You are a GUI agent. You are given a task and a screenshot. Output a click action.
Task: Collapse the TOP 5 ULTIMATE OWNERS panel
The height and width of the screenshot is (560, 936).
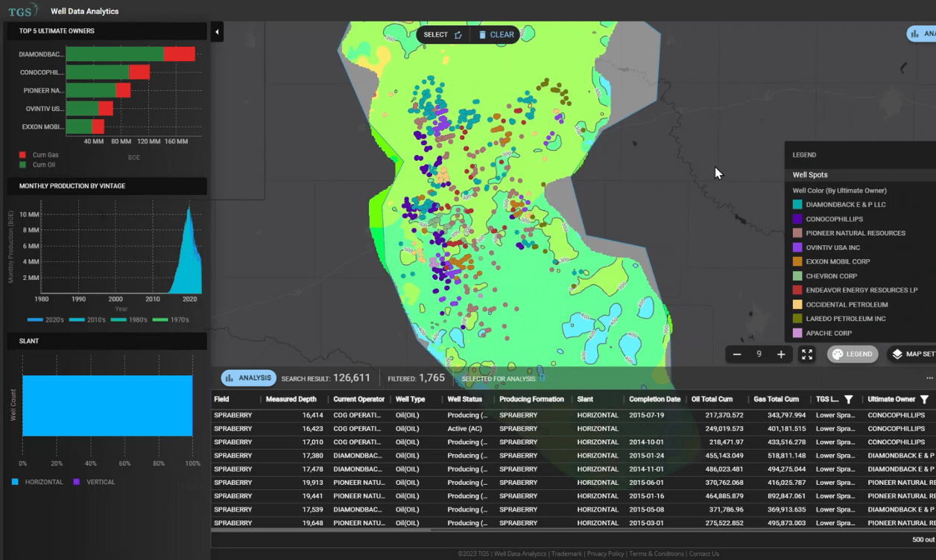(107, 31)
